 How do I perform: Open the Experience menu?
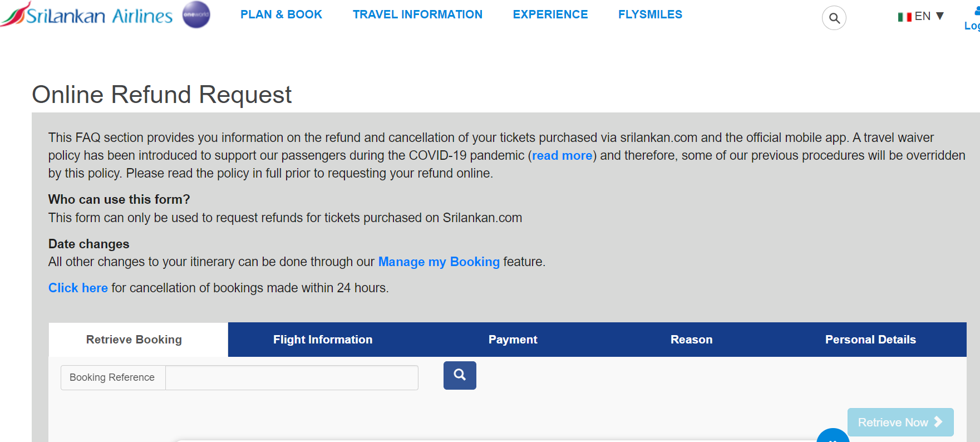550,14
